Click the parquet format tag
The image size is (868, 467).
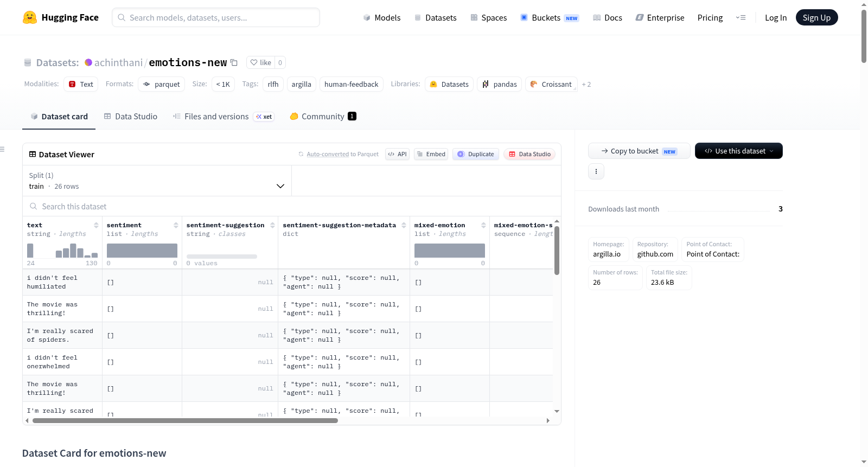click(161, 84)
